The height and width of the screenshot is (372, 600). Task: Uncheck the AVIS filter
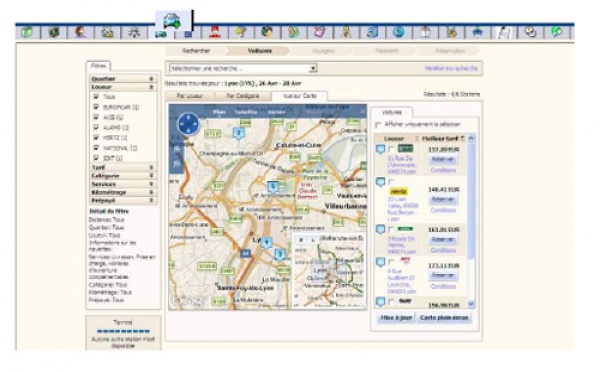coord(96,117)
